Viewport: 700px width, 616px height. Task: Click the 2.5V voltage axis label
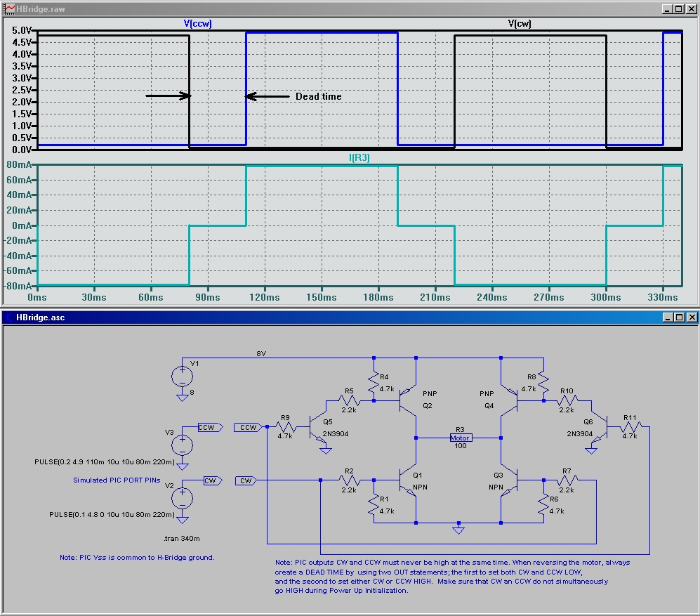pos(22,90)
